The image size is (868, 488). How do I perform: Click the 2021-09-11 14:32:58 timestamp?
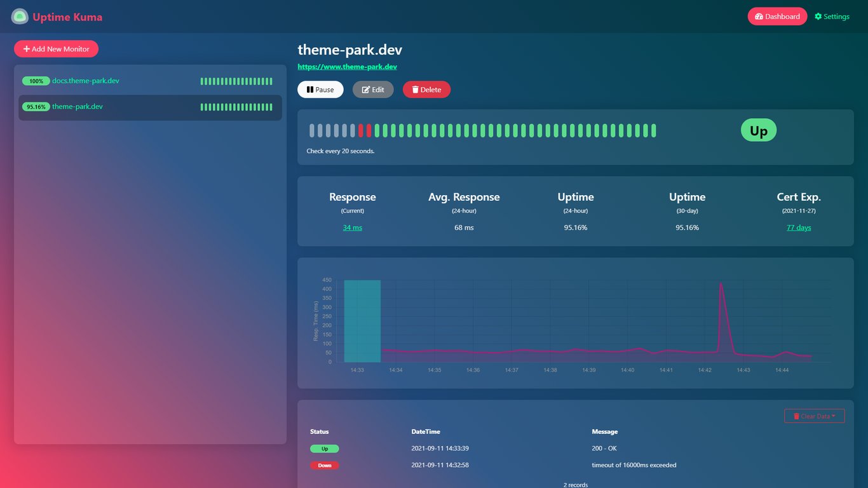click(440, 465)
